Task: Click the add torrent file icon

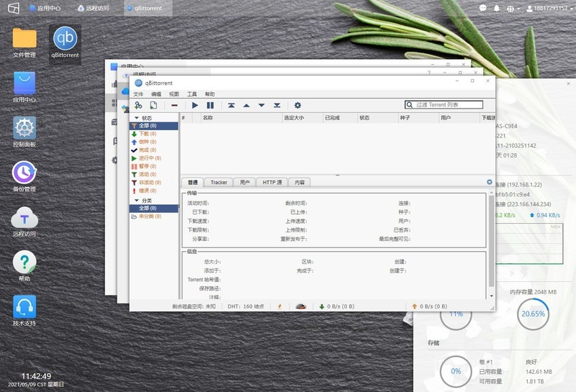Action: (153, 105)
